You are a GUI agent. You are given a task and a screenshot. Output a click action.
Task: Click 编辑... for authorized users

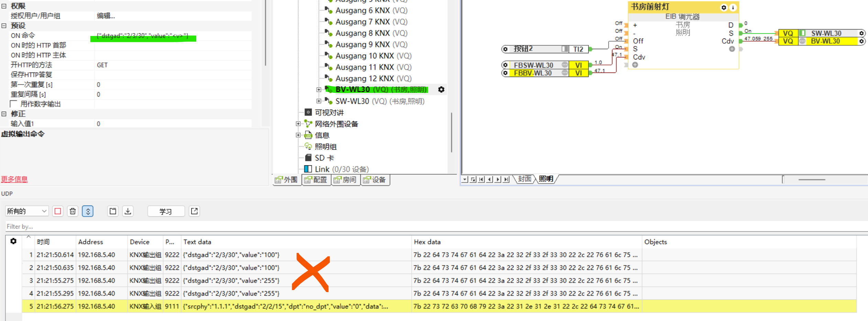click(x=106, y=16)
